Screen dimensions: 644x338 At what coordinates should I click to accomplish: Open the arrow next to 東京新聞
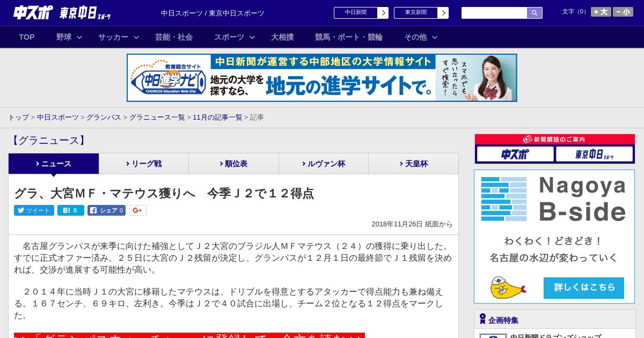[x=443, y=13]
